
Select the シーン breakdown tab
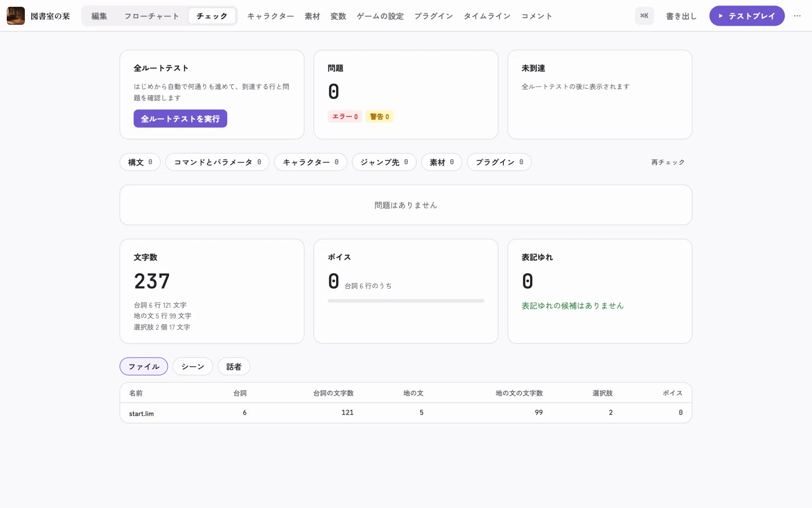(193, 367)
